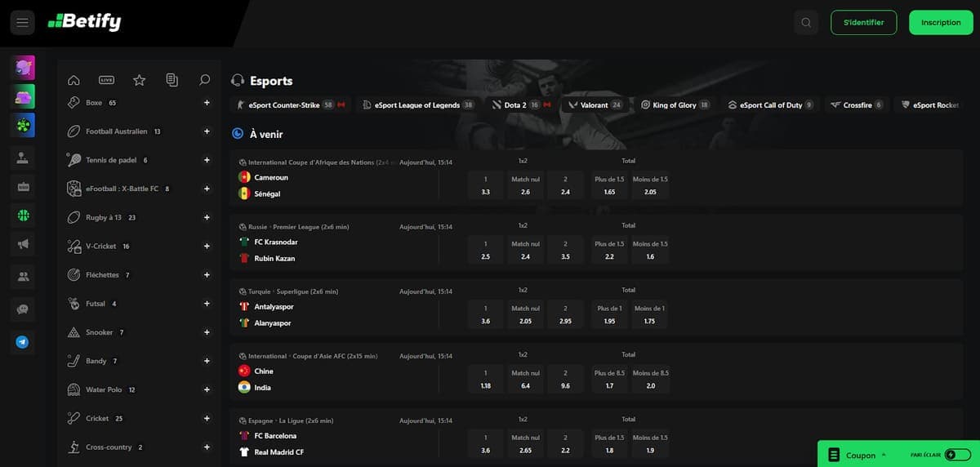This screenshot has height=467, width=980.
Task: Expand the Water Polo category
Action: [x=207, y=389]
